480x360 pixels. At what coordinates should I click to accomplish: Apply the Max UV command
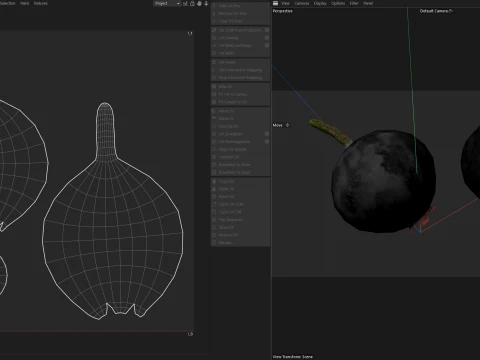click(240, 86)
